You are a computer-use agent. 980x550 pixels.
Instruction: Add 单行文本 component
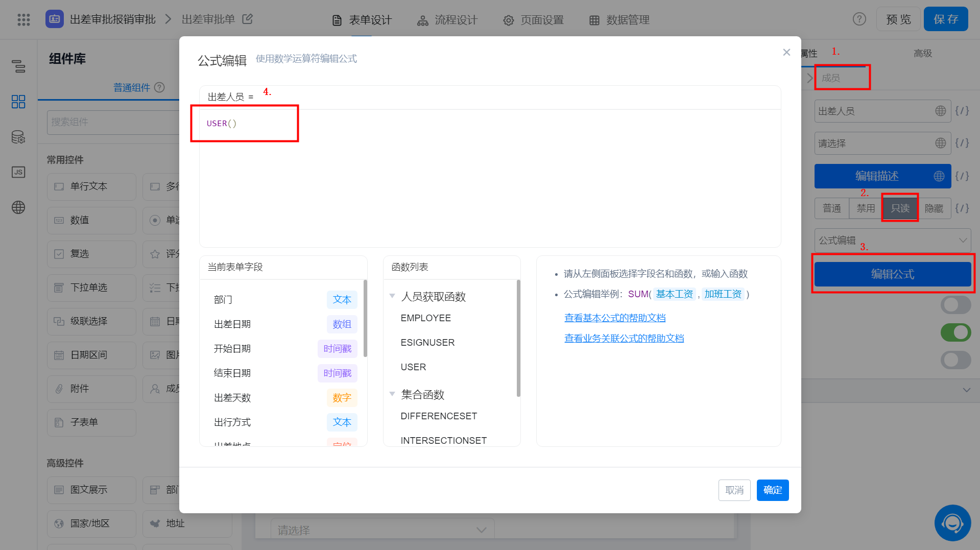[91, 186]
